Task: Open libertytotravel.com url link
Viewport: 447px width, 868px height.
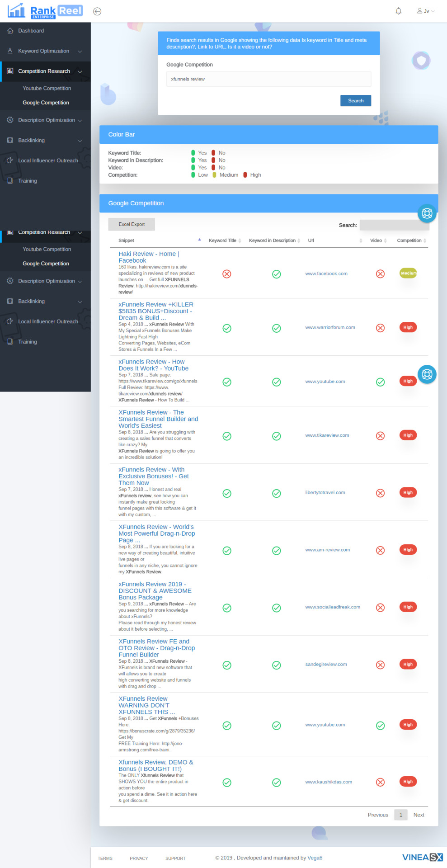Action: (325, 493)
